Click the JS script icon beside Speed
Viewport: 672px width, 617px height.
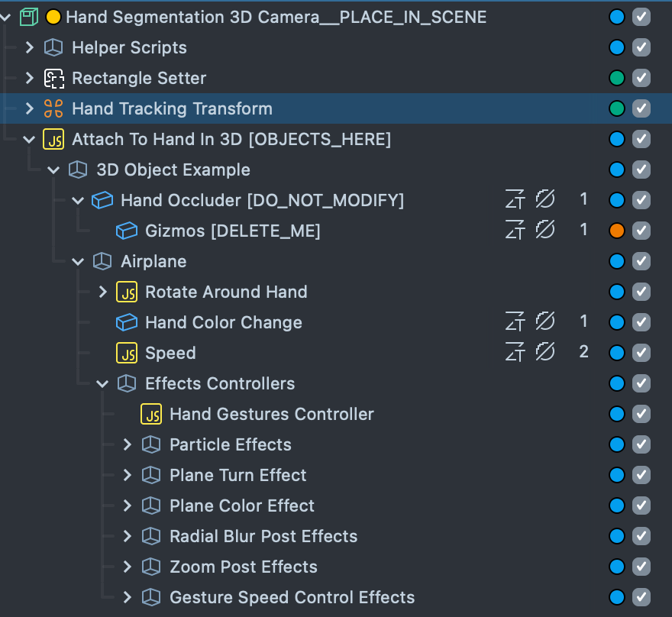(126, 353)
